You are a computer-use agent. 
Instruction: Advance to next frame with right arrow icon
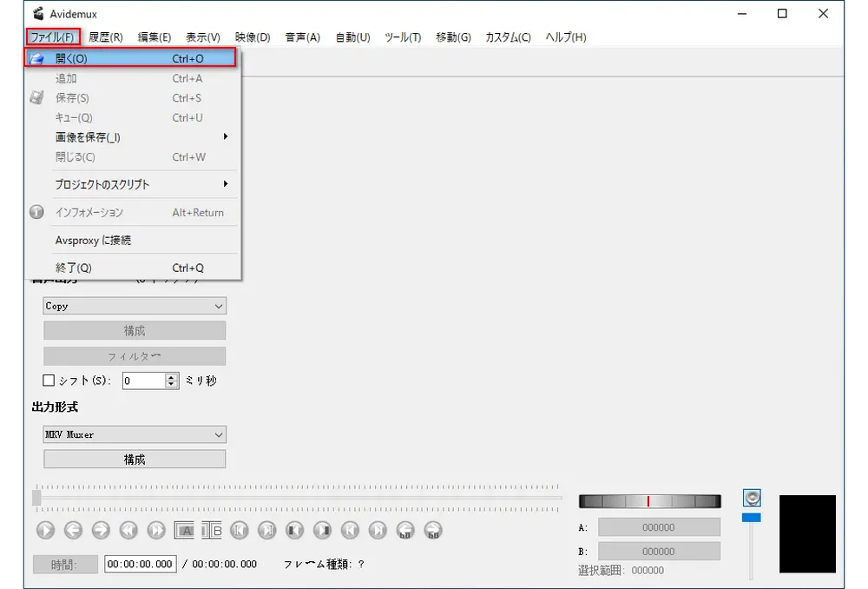pos(101,529)
